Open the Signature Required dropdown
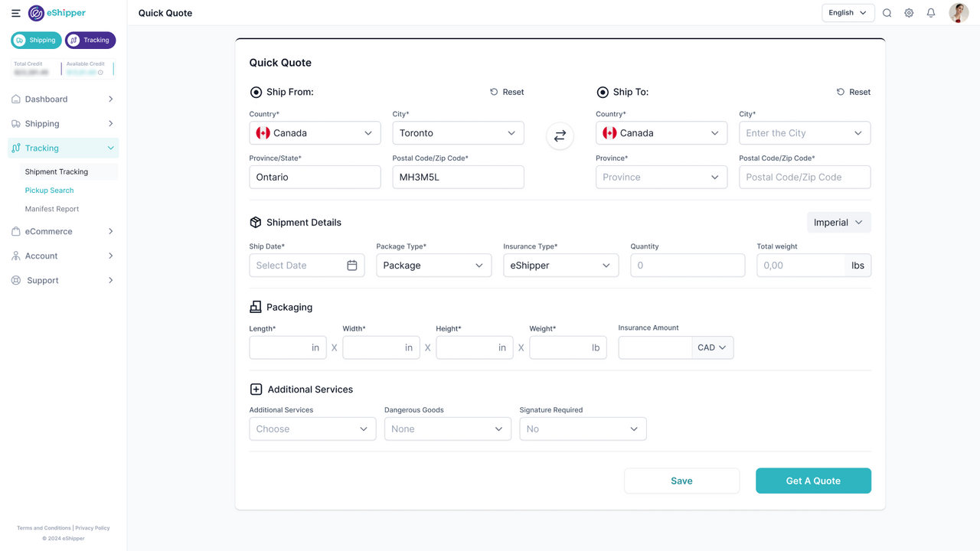This screenshot has width=980, height=551. tap(583, 429)
